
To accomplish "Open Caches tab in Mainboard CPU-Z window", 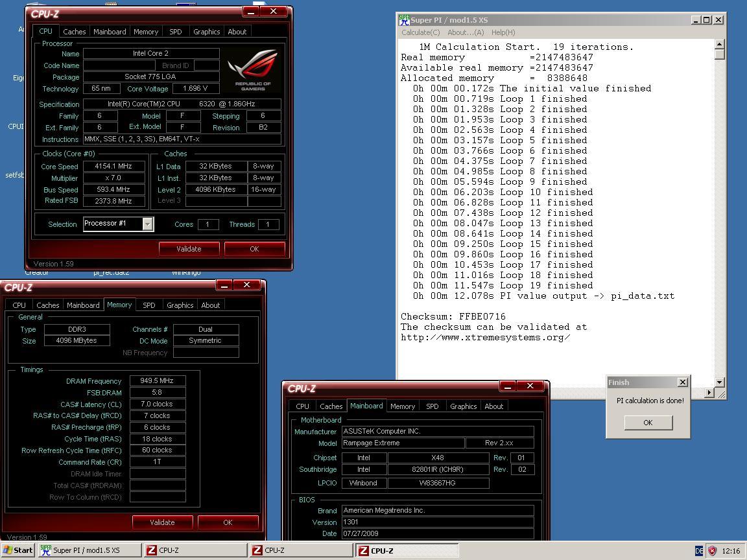I will [331, 406].
